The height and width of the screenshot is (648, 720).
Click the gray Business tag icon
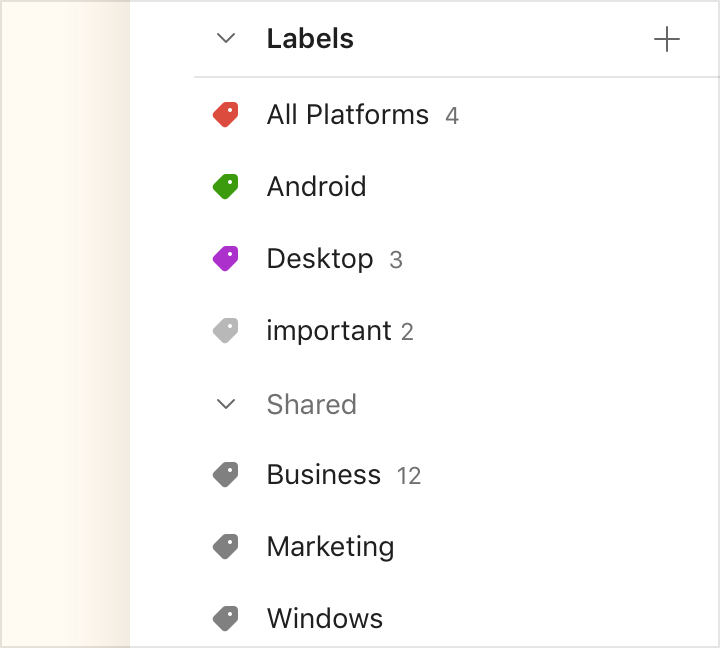225,474
